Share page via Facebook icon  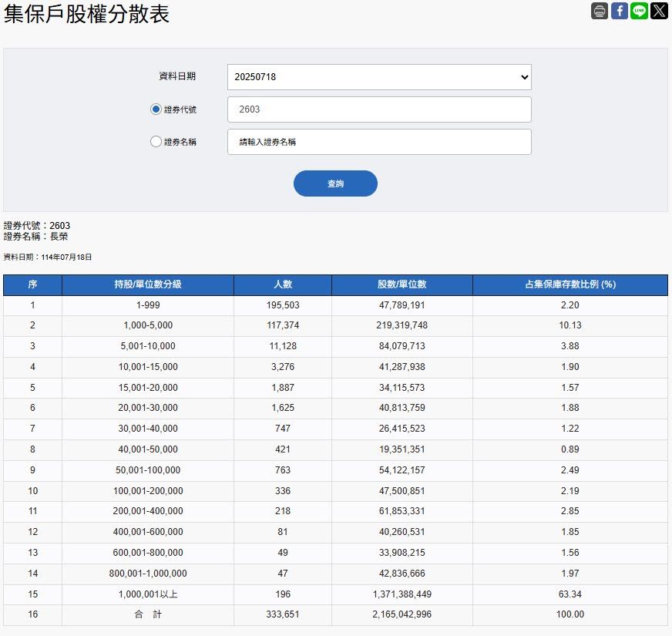click(620, 11)
